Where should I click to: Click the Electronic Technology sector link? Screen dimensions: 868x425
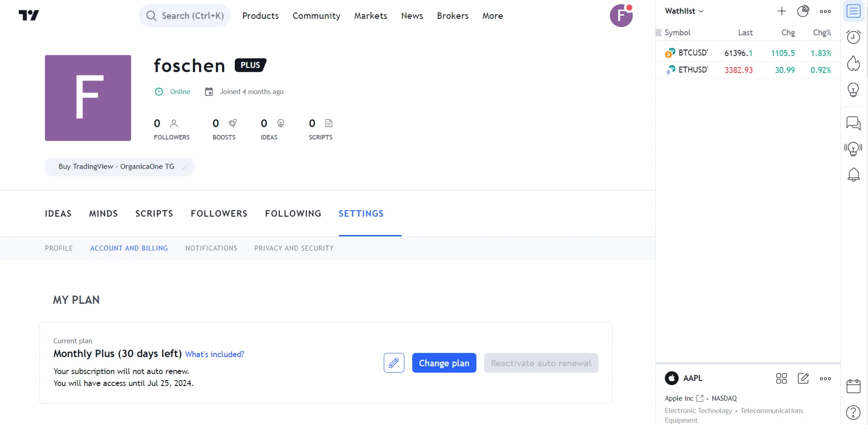pos(698,411)
